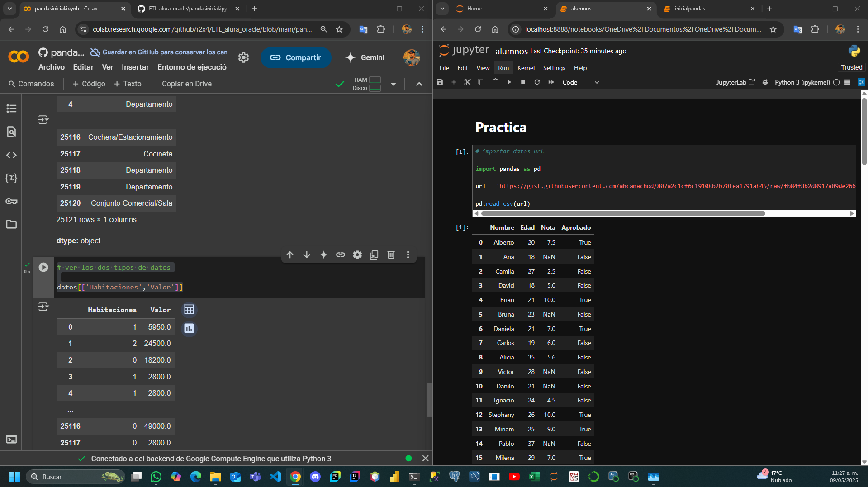Open Colab files folder icon

tap(11, 224)
